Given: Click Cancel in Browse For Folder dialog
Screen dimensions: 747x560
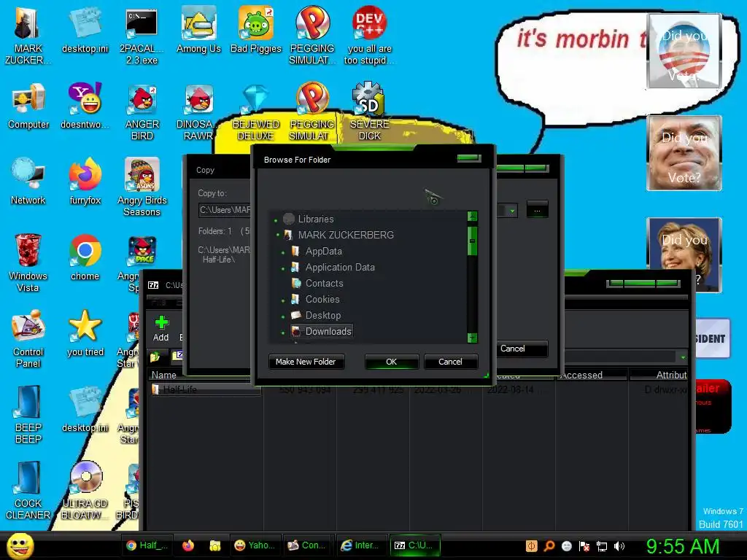Looking at the screenshot, I should click(x=450, y=362).
